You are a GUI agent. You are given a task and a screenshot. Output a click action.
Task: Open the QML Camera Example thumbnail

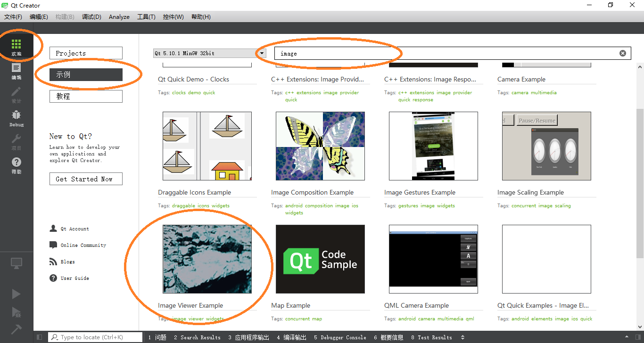[x=433, y=259]
